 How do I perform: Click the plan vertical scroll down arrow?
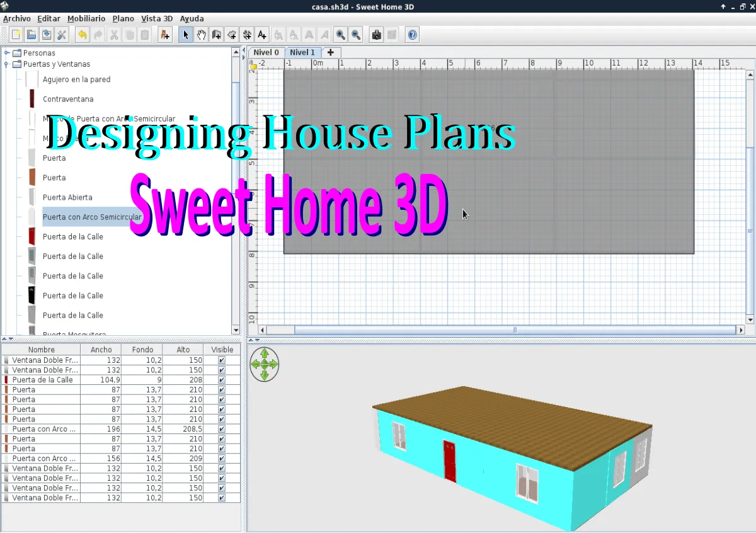(x=750, y=319)
